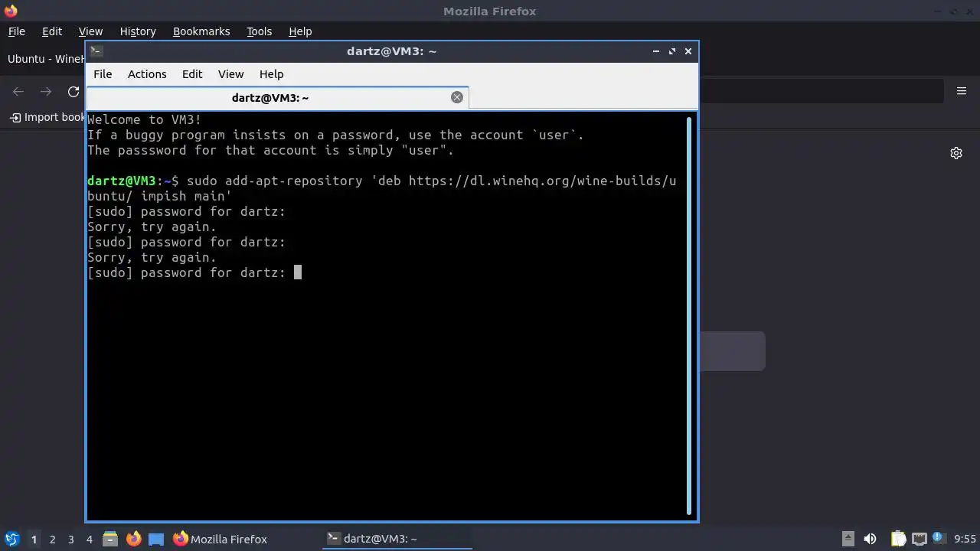This screenshot has width=980, height=551.
Task: Open Firefox Edit menu
Action: click(52, 31)
